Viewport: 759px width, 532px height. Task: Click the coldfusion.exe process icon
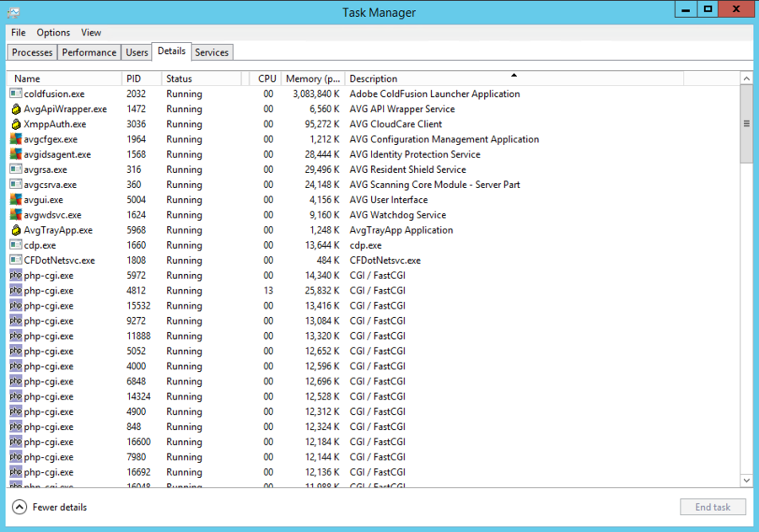click(15, 94)
